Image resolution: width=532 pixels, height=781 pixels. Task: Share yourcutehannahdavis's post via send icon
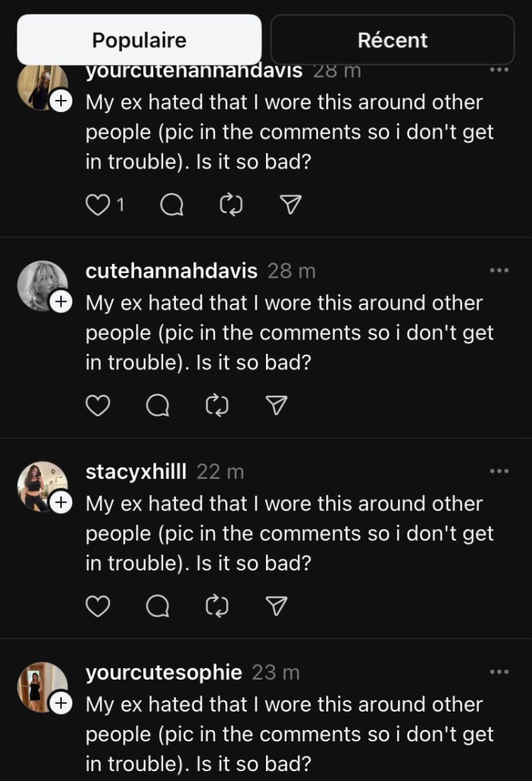click(291, 204)
